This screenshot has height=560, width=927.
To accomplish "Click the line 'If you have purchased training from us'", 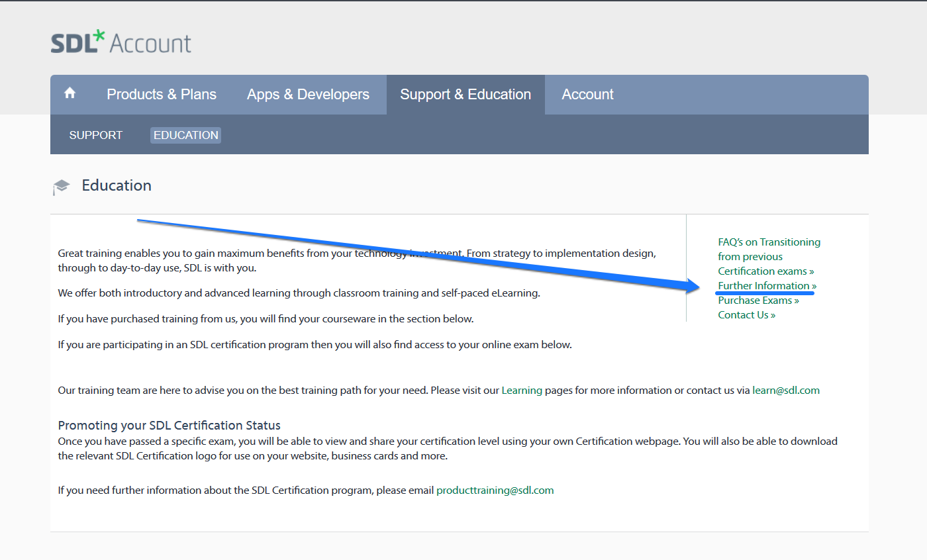I will 266,318.
